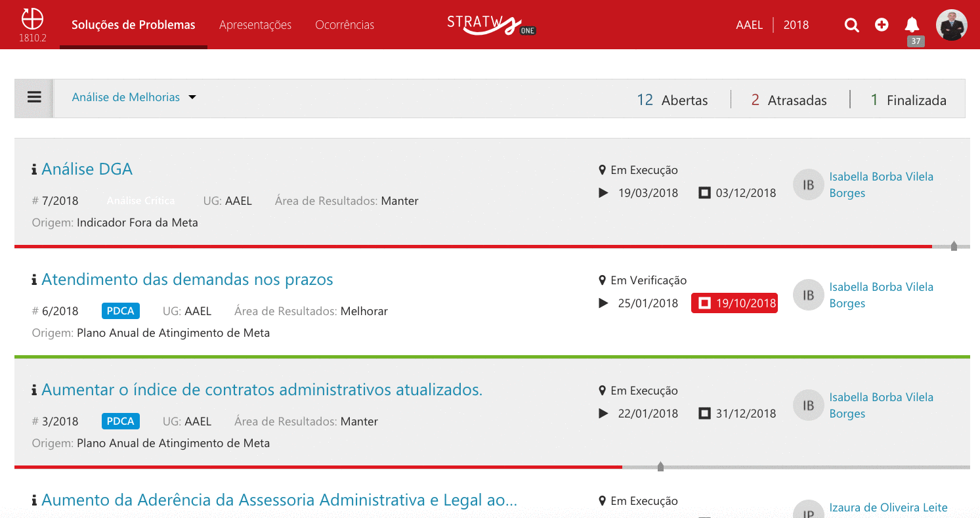
Task: Click the Stratws logo icon showing 1810.2
Action: [33, 25]
